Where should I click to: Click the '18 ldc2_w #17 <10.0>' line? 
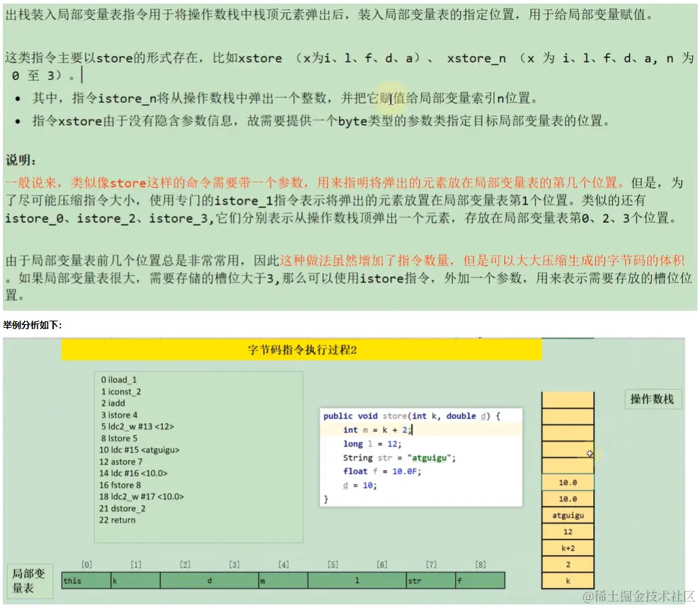coord(141,496)
